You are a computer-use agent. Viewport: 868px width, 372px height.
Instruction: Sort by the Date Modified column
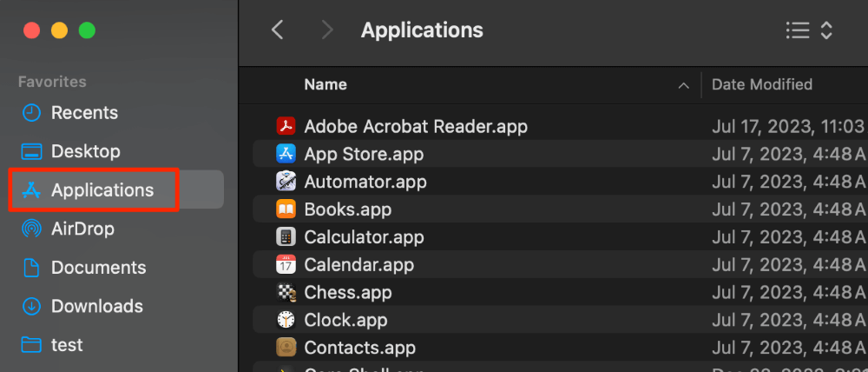coord(762,84)
